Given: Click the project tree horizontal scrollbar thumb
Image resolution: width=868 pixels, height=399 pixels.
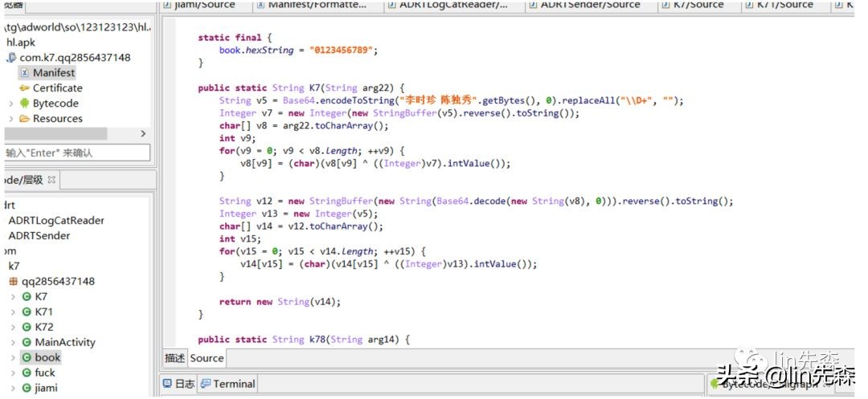Looking at the screenshot, I should (55, 134).
